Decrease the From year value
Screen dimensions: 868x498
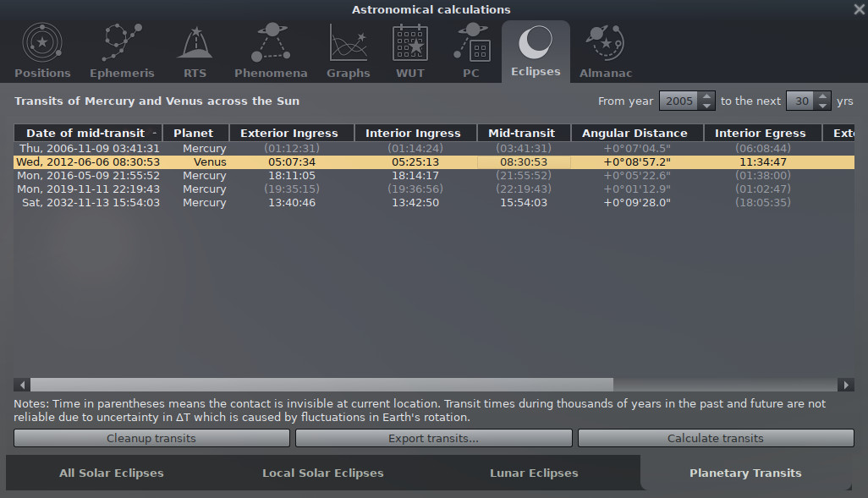(x=707, y=106)
